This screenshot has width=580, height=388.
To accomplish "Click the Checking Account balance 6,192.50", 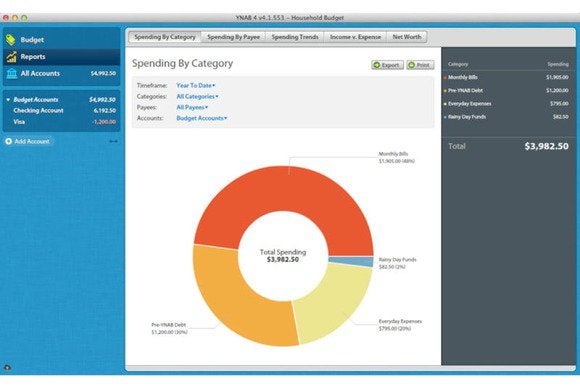I will (x=105, y=111).
